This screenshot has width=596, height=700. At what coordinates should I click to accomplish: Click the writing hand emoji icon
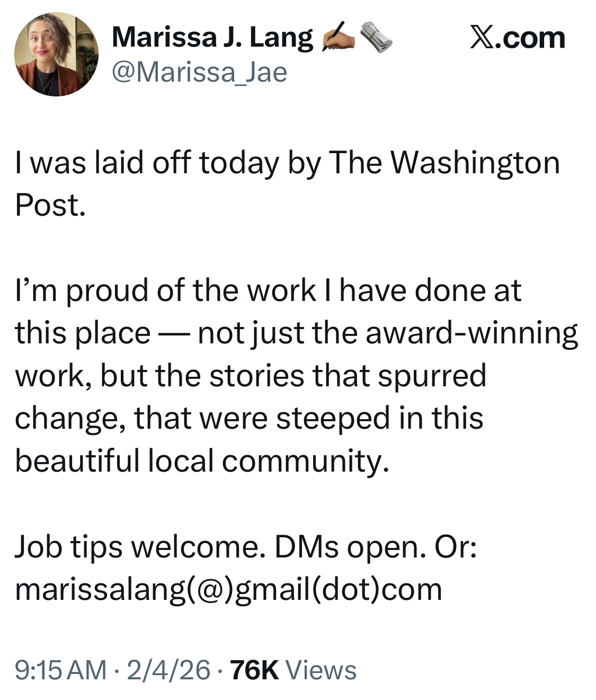point(339,38)
